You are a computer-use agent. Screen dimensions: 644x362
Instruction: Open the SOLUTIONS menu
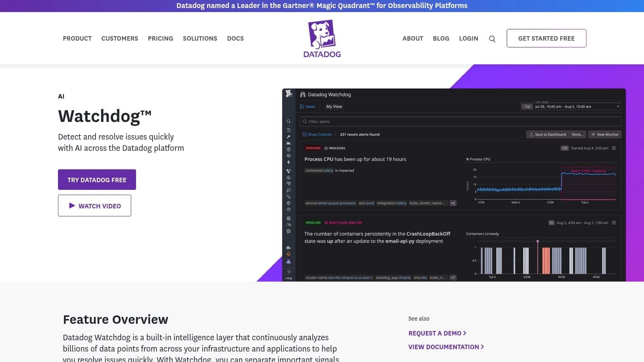200,39
